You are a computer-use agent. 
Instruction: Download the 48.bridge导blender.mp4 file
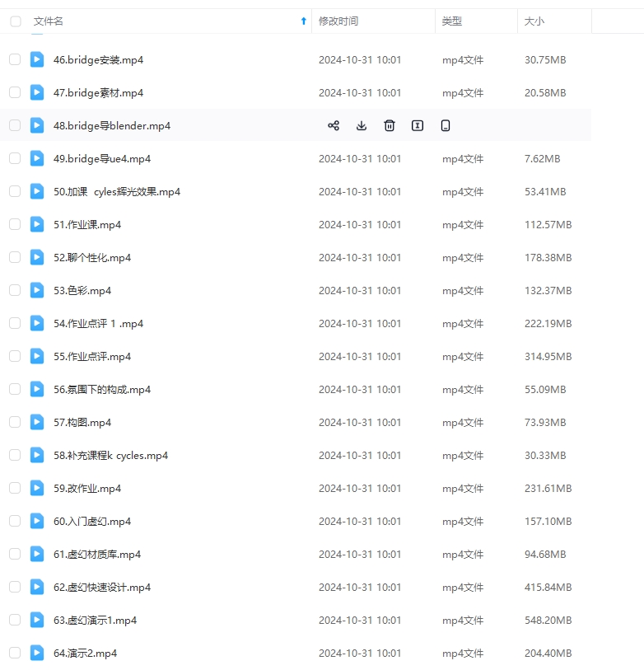point(362,126)
